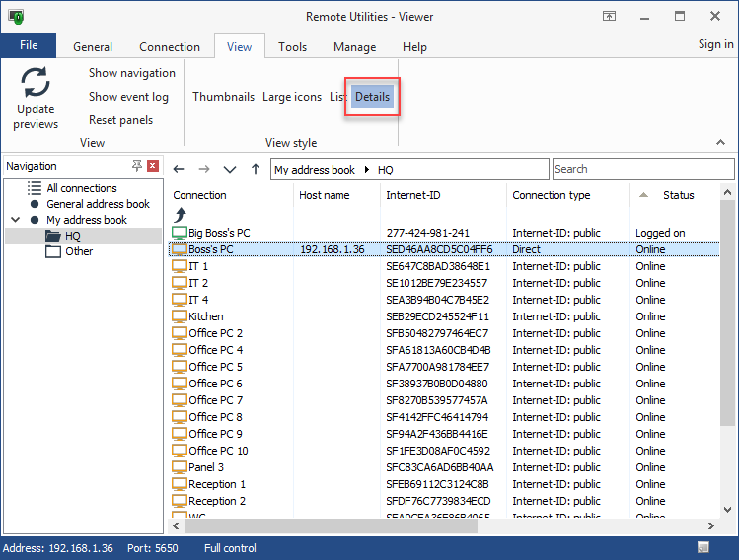Click the Office PC 9 monitor icon
Image resolution: width=739 pixels, height=560 pixels.
[x=180, y=433]
